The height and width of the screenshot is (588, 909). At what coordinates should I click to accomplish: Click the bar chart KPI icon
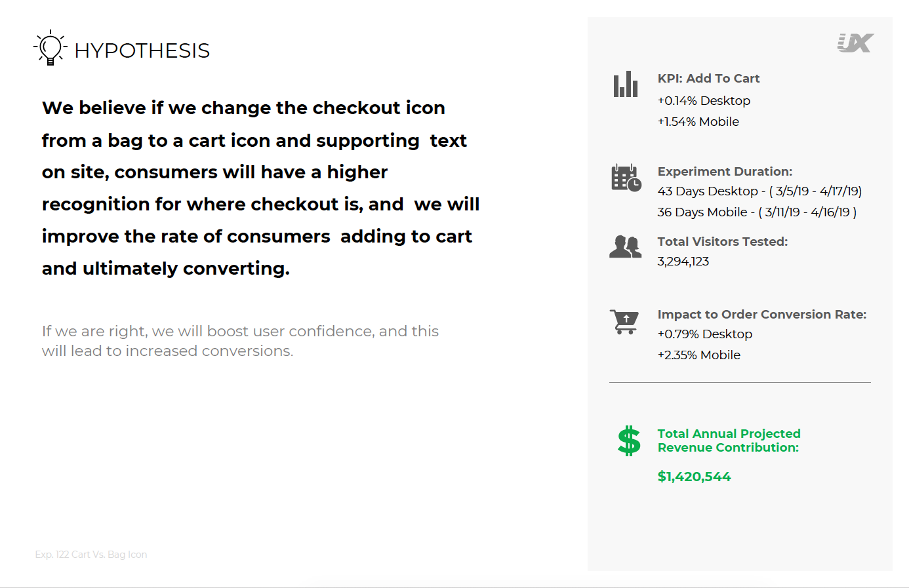(626, 85)
